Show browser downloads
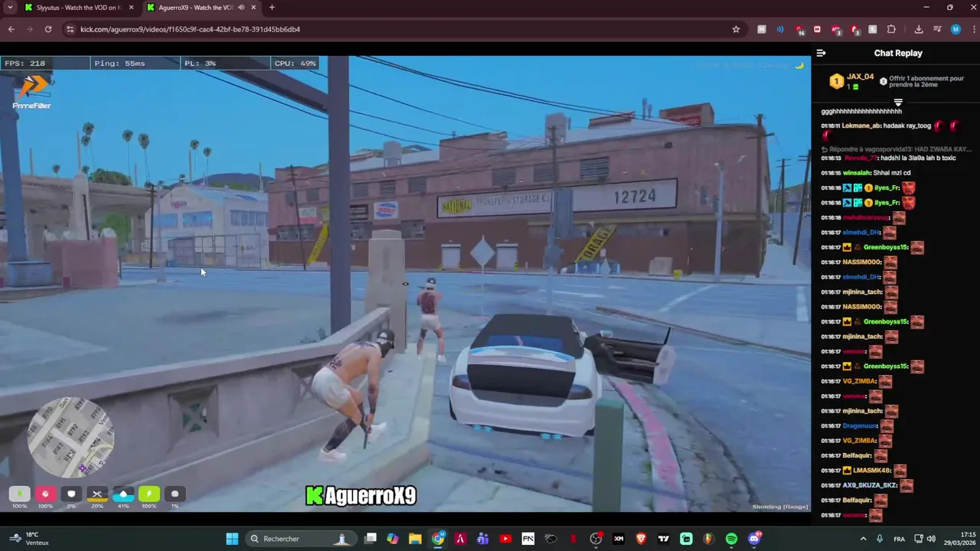Viewport: 980px width, 551px height. click(919, 29)
